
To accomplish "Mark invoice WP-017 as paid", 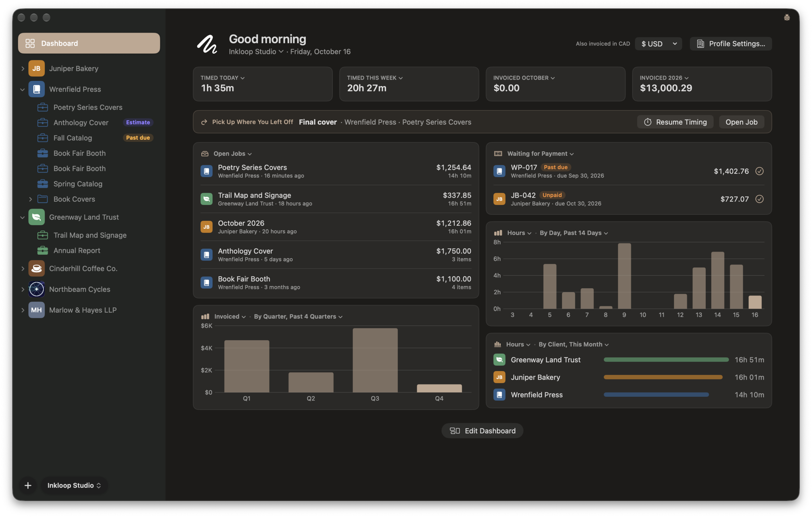I will click(x=759, y=171).
